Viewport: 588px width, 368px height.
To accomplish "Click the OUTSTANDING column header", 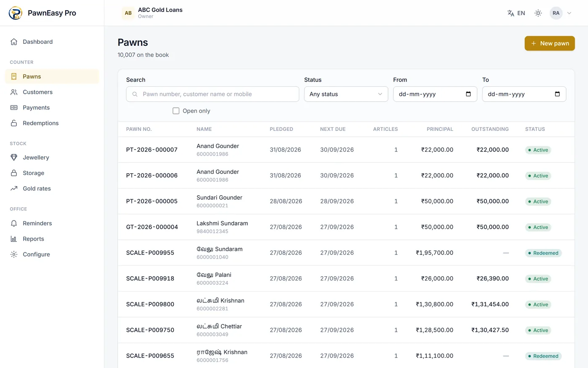I will [490, 129].
